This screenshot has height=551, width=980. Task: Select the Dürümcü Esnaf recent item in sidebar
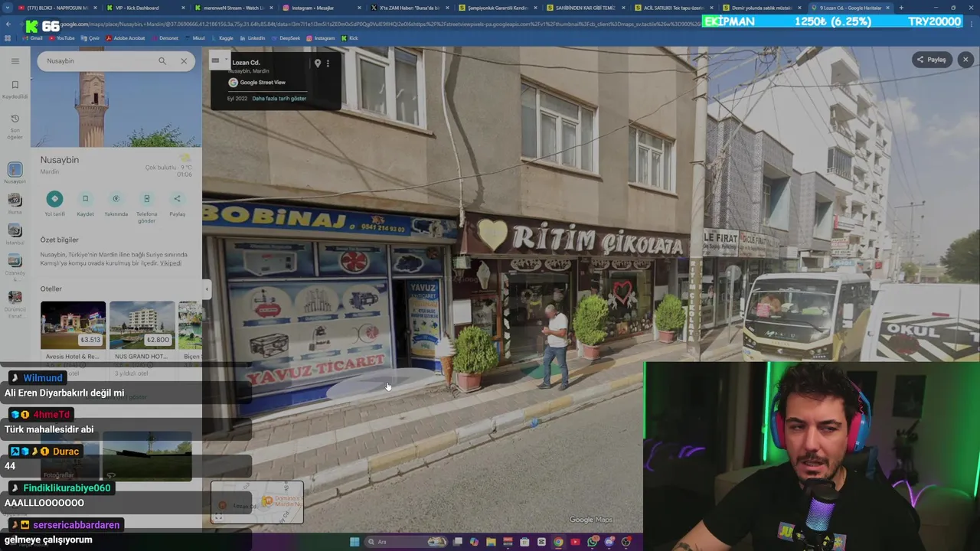[15, 302]
